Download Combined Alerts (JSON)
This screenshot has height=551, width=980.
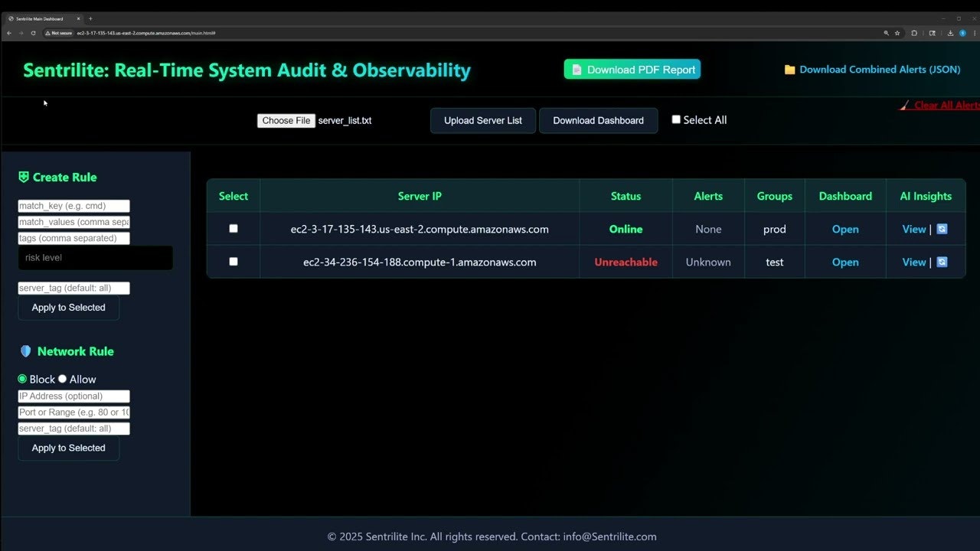[872, 70]
